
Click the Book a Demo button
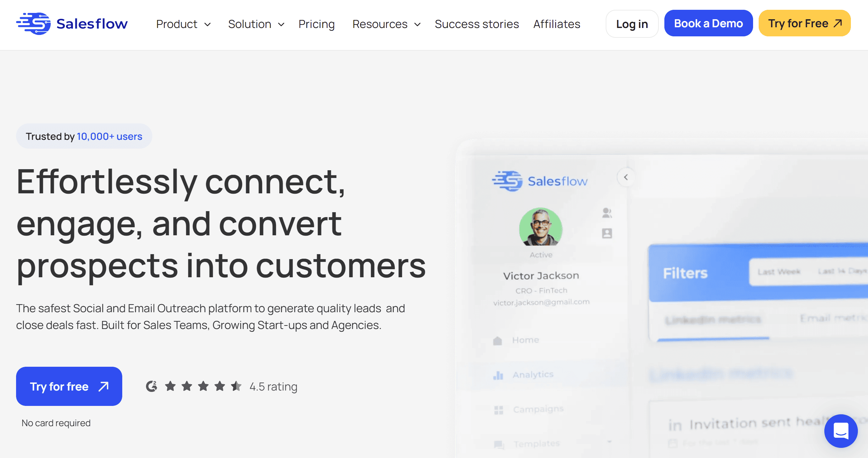coord(708,23)
